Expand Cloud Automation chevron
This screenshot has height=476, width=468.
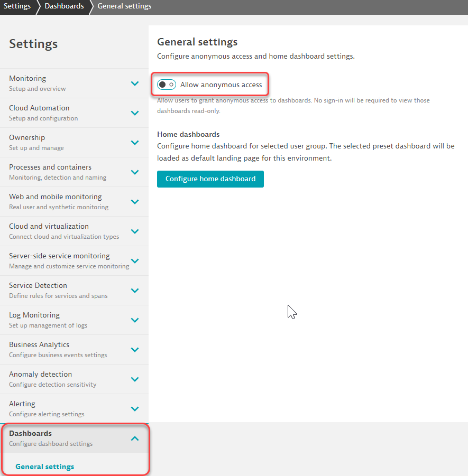pos(135,113)
